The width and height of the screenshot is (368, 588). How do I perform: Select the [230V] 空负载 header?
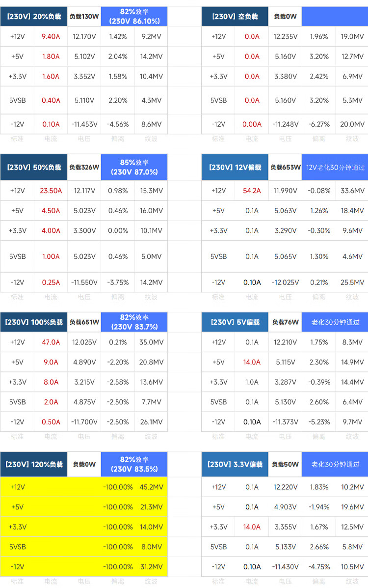coord(235,16)
